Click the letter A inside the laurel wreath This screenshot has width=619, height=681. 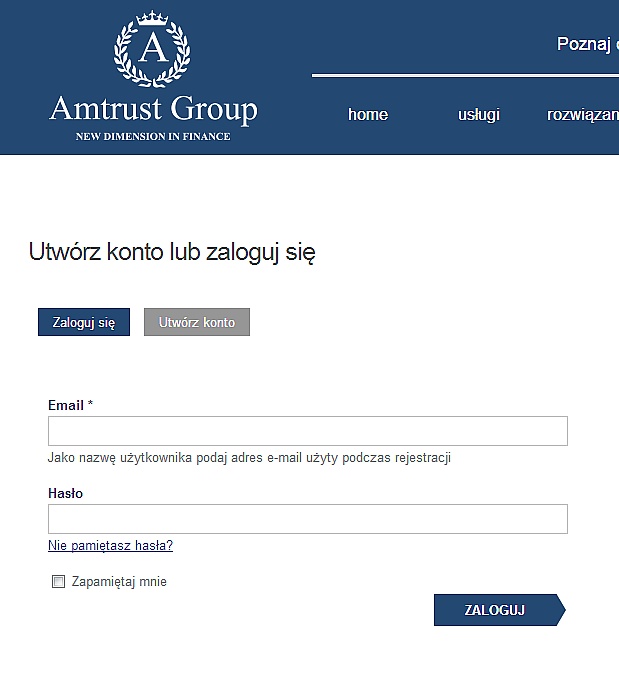point(153,48)
